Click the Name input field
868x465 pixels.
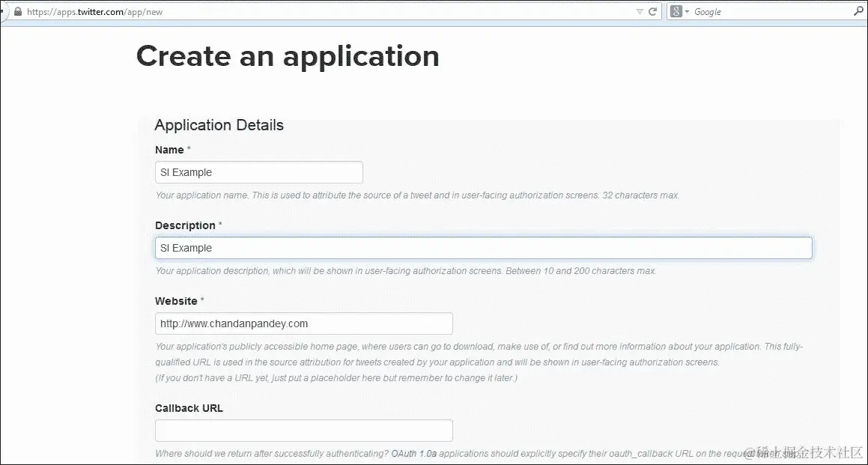[x=259, y=172]
